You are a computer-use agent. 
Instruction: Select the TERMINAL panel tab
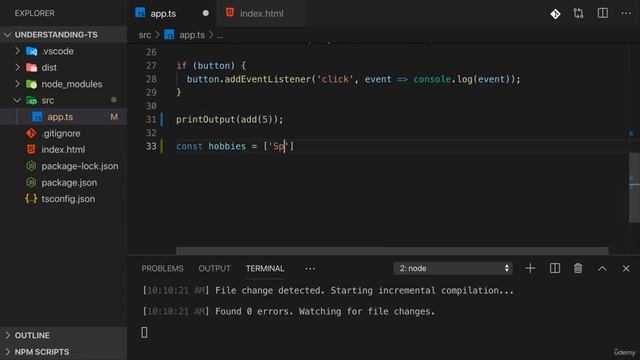(265, 269)
